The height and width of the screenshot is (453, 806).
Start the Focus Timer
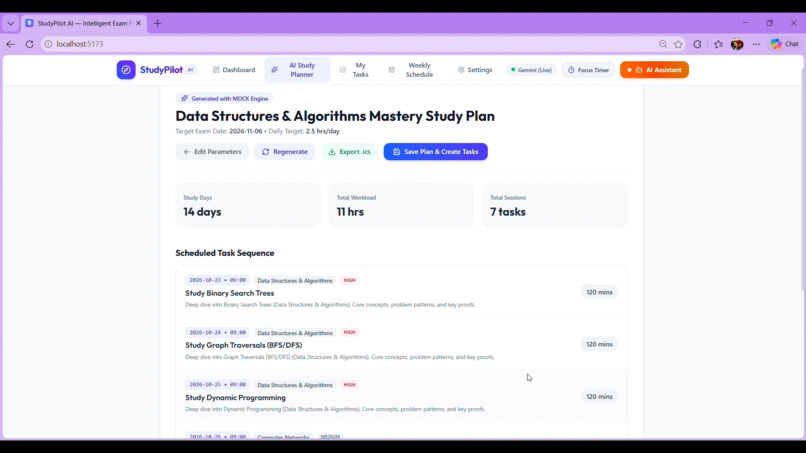(588, 70)
